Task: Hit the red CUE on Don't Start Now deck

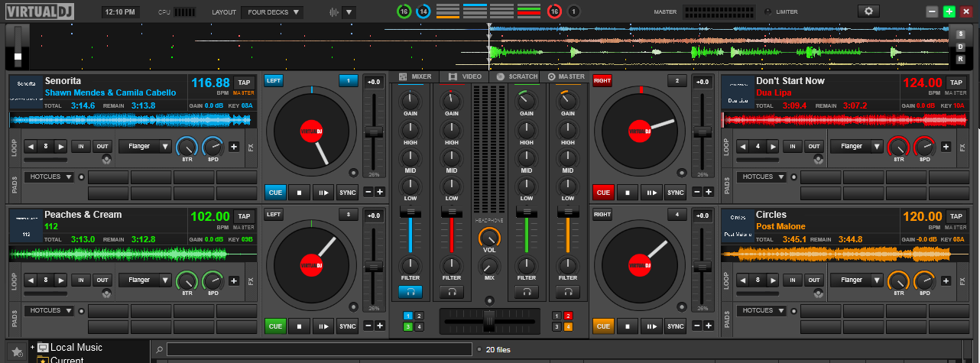Action: 604,193
